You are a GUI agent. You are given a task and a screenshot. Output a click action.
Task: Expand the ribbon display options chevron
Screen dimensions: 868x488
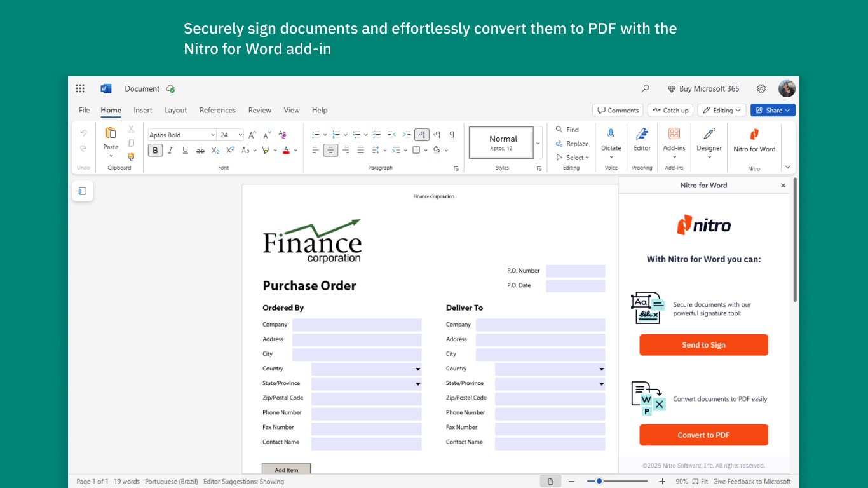[788, 167]
